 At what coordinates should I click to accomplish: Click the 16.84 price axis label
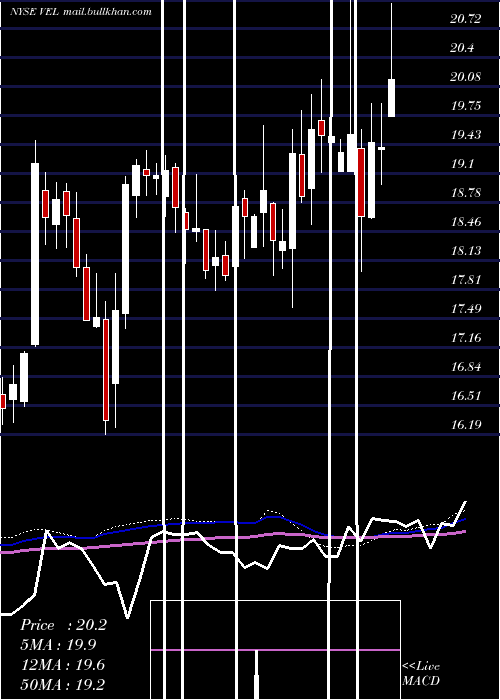coord(466,367)
